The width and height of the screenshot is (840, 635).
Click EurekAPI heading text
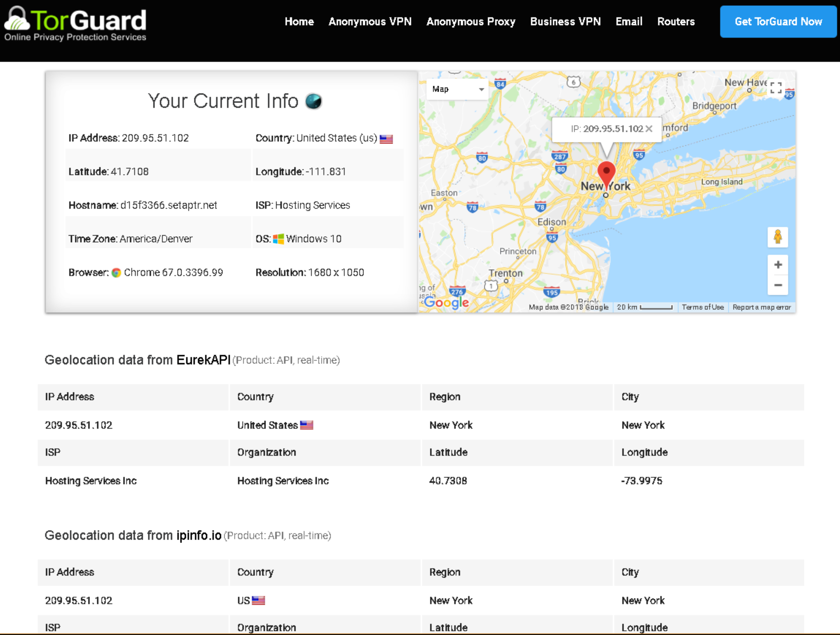[x=204, y=360]
